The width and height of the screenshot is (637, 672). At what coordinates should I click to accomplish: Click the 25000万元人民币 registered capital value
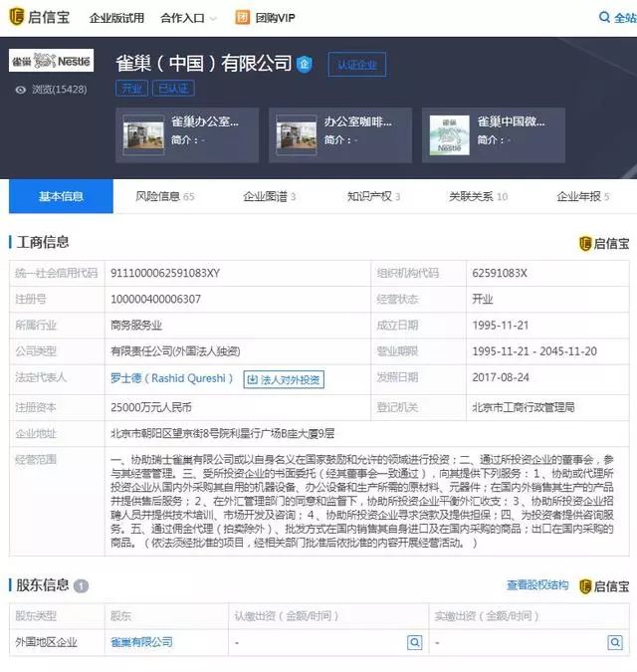[x=150, y=407]
